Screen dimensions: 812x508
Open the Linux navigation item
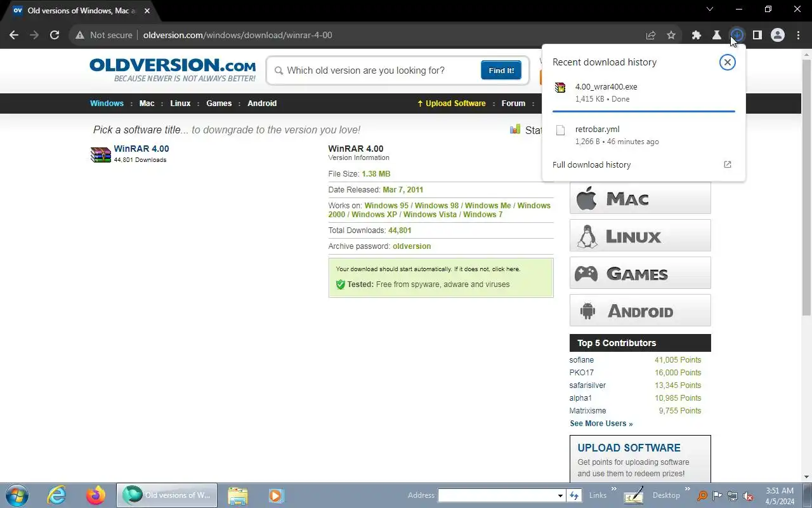pos(180,104)
